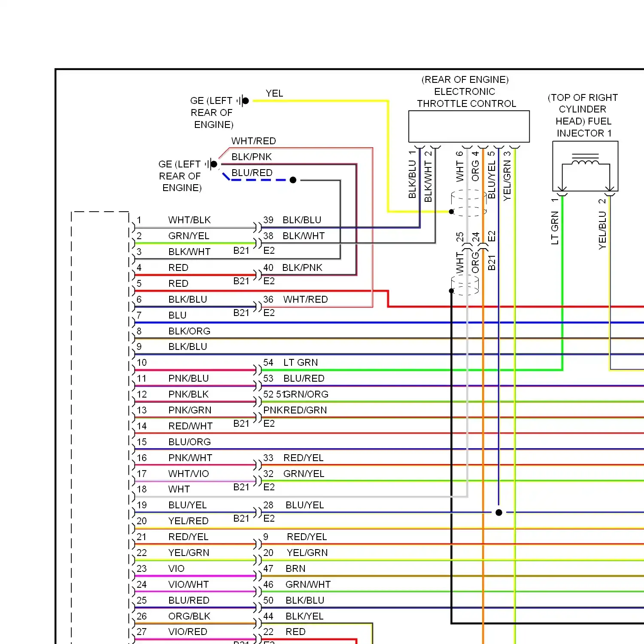Click connector pin '53 BLU/RED' label
644x644 pixels.
294,378
